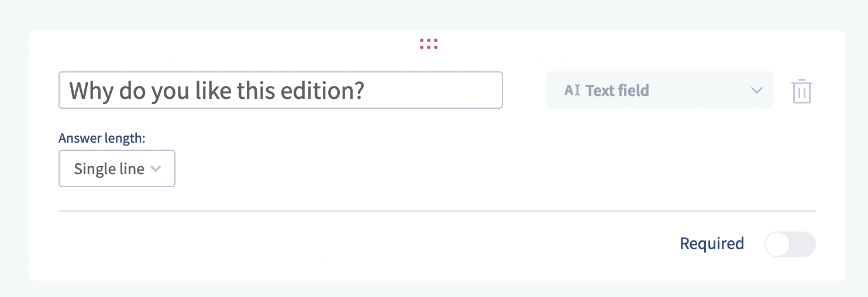Click the white knob of Required switch

(778, 244)
